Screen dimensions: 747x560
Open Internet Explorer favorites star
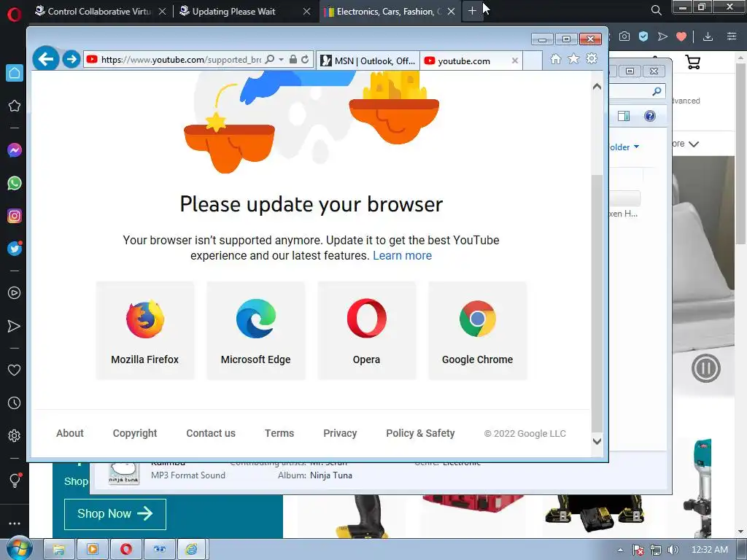coord(573,58)
